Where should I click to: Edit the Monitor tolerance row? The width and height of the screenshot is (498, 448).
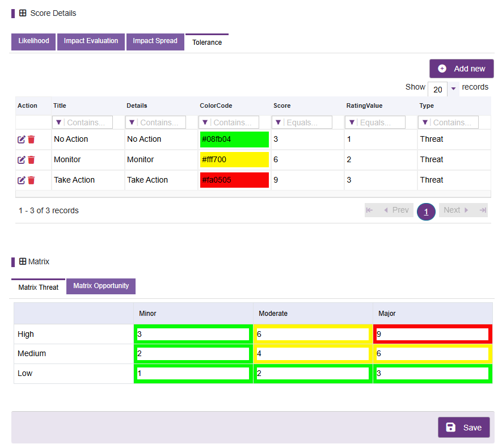[22, 160]
